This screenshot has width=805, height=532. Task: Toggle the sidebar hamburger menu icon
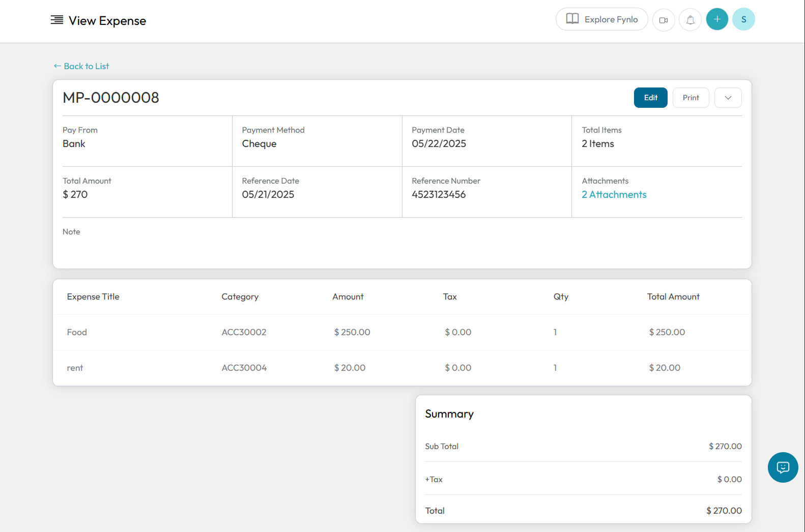(x=57, y=20)
